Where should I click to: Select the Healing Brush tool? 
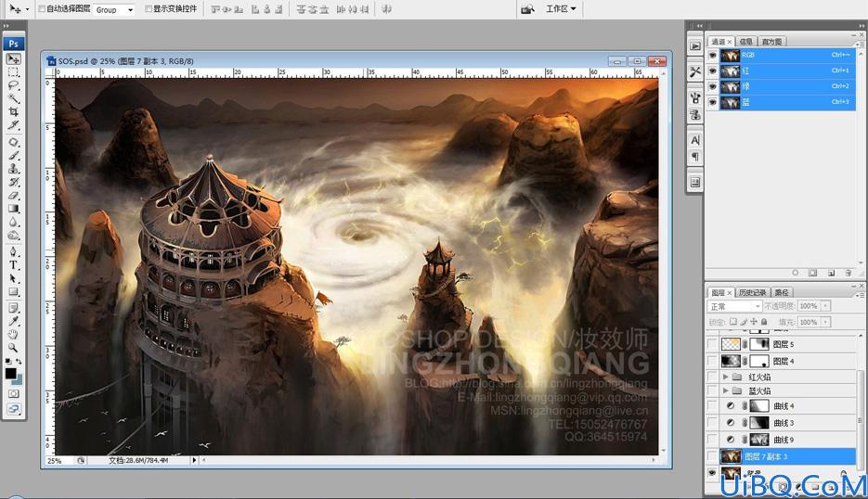tap(13, 142)
